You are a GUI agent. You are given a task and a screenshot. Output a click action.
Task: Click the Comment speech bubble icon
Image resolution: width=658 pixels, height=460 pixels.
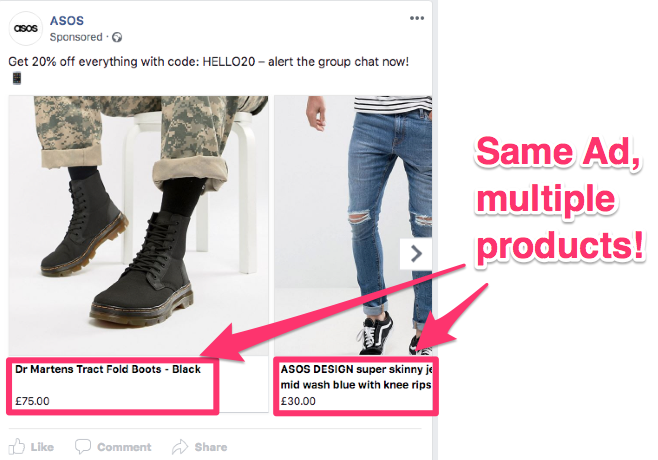point(83,447)
